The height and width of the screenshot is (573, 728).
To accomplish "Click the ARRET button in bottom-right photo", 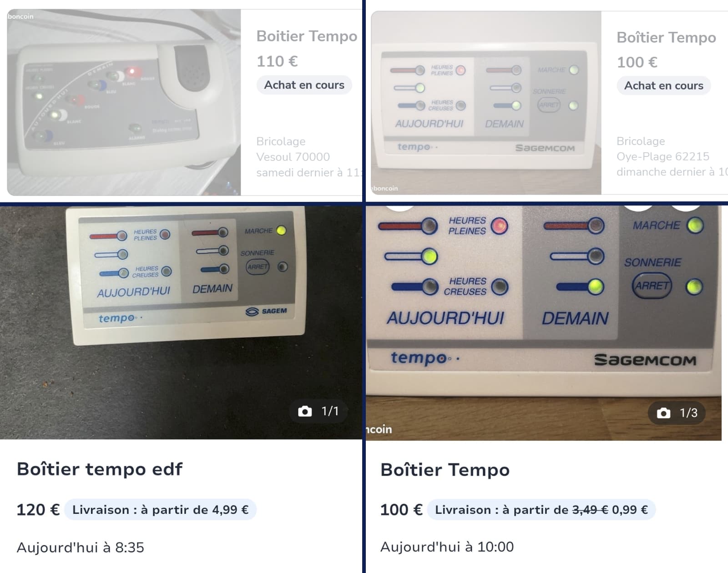I will point(652,286).
